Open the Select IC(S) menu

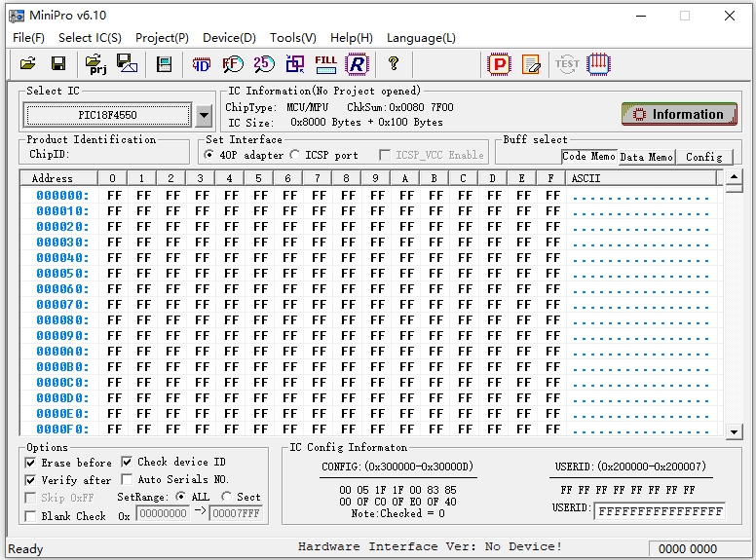pos(90,38)
